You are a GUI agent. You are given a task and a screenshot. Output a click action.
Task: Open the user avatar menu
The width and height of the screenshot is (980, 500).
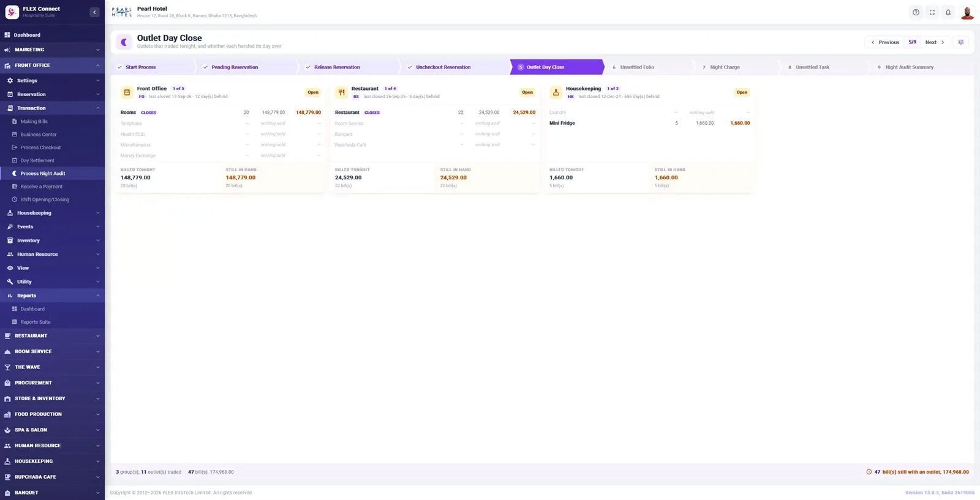click(x=967, y=12)
